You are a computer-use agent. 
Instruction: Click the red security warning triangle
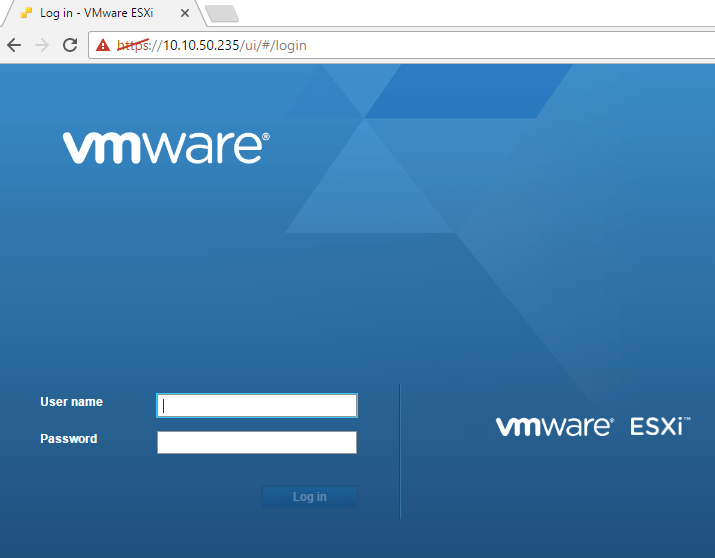click(103, 45)
